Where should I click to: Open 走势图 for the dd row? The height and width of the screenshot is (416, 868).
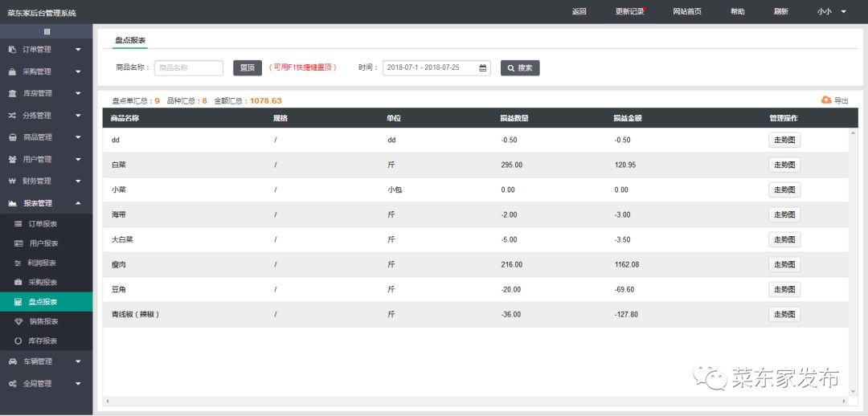(x=784, y=140)
